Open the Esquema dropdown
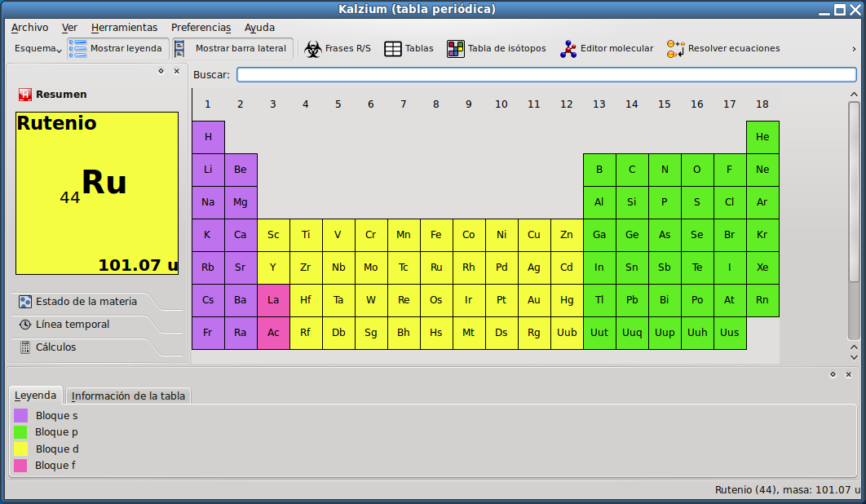The width and height of the screenshot is (866, 504). pos(38,49)
